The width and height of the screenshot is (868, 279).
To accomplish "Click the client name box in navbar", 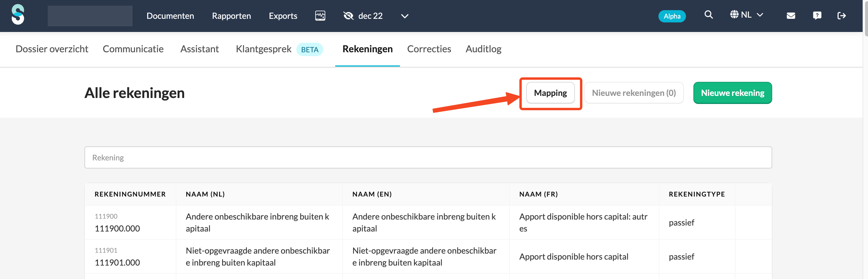I will pyautogui.click(x=90, y=16).
